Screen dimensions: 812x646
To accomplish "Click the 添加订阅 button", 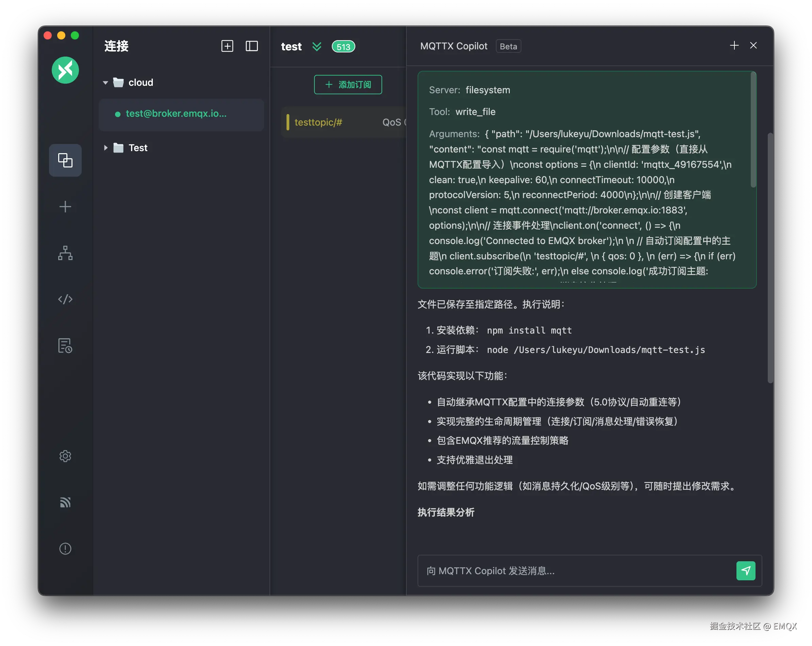I will pos(347,85).
